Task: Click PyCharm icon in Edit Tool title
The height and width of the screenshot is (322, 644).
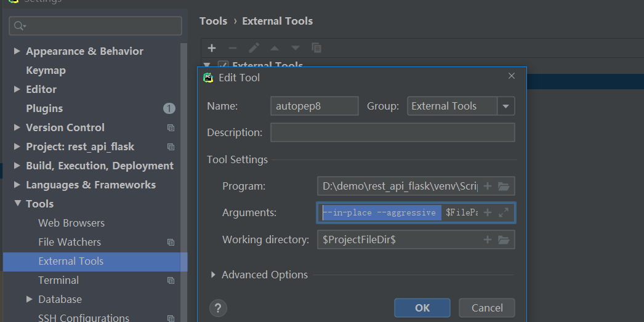Action: coord(208,78)
